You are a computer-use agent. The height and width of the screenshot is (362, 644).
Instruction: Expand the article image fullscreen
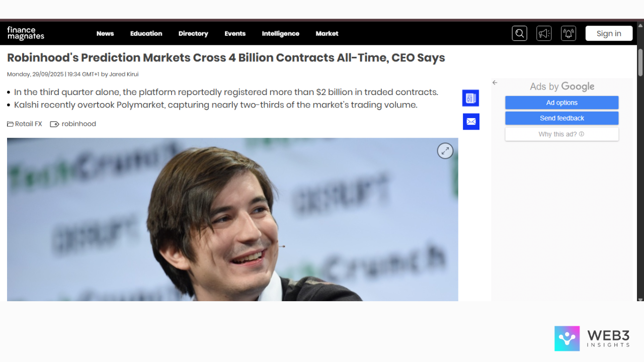click(445, 151)
